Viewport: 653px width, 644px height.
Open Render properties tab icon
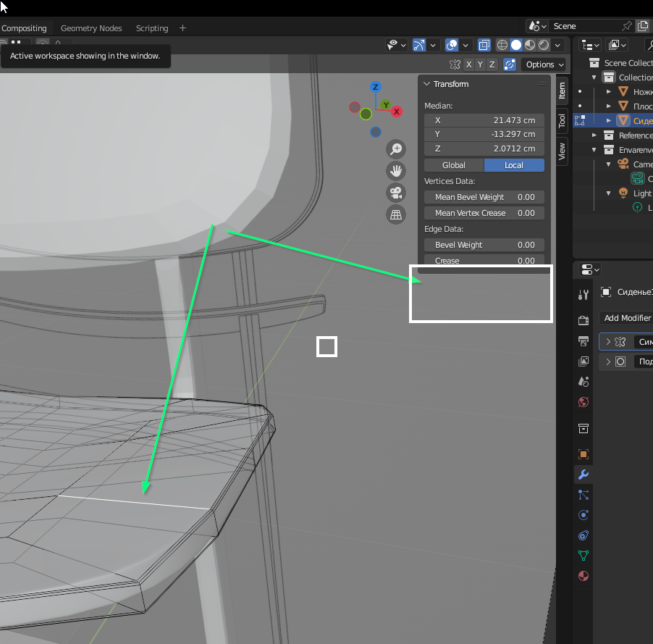coord(584,320)
